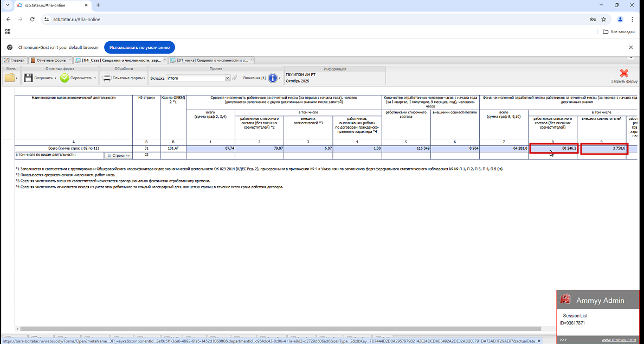Close the scb.tatar.ru browser tab
Screen dimensions: 644x344
tap(86, 5)
